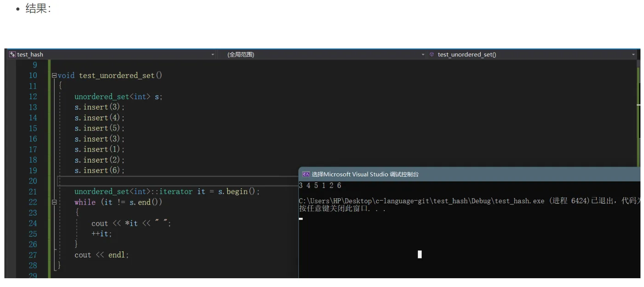Click line number 10 in the gutter
644x287 pixels.
click(x=33, y=75)
